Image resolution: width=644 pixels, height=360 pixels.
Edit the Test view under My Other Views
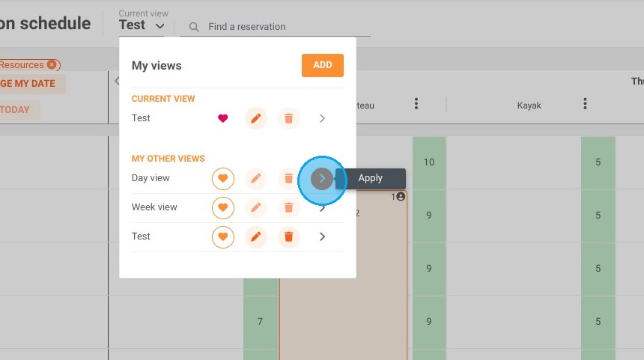click(x=256, y=237)
